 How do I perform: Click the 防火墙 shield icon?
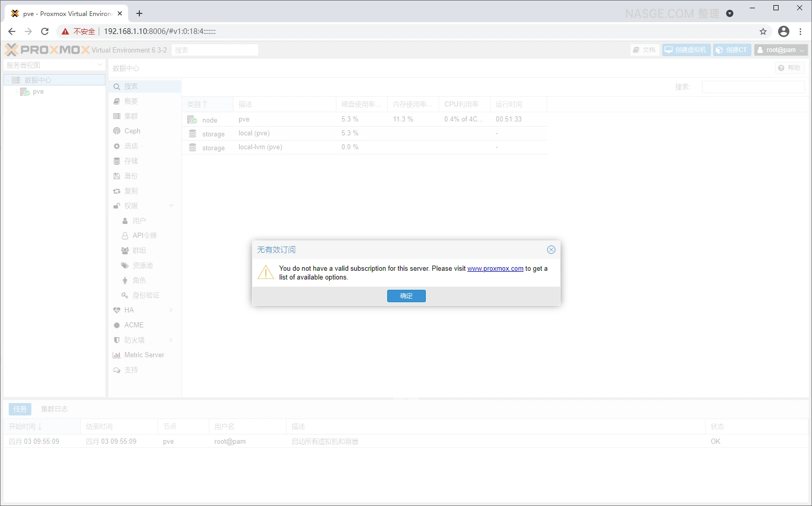point(117,340)
